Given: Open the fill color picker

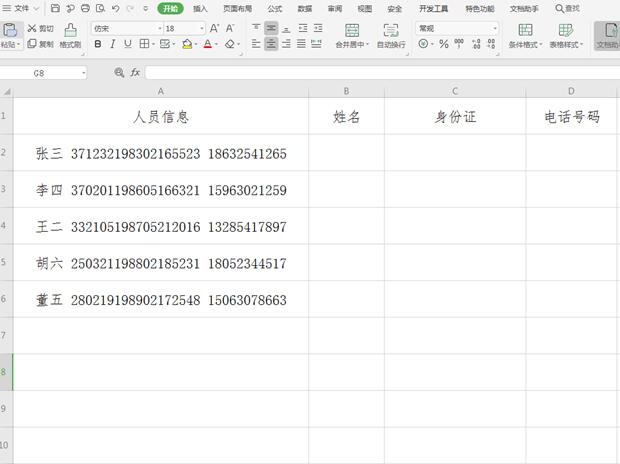Looking at the screenshot, I should click(x=187, y=44).
